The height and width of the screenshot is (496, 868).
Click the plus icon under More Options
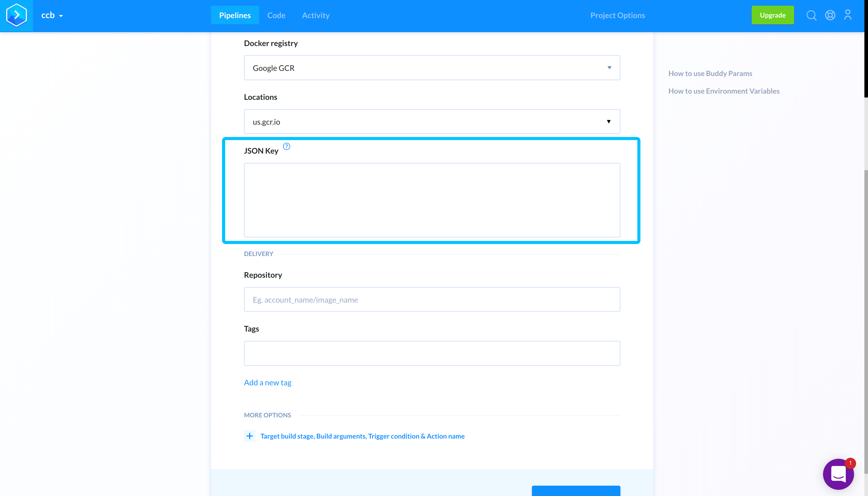249,436
